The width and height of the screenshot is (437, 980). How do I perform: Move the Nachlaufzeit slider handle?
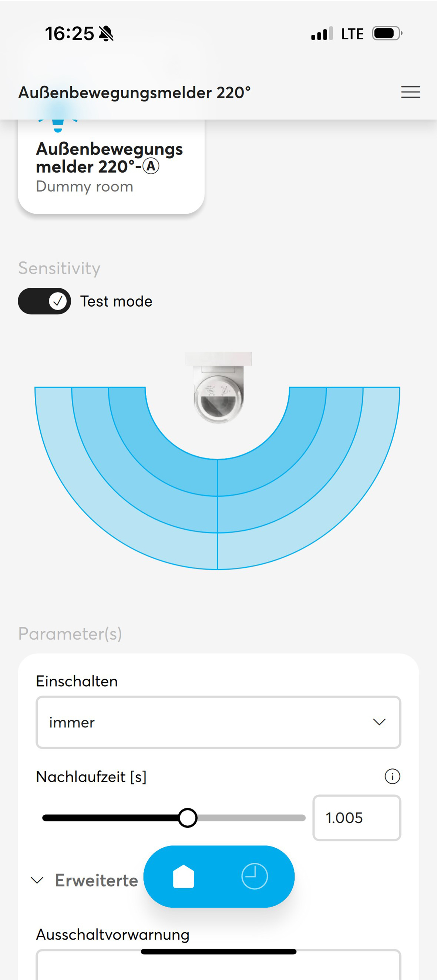187,818
